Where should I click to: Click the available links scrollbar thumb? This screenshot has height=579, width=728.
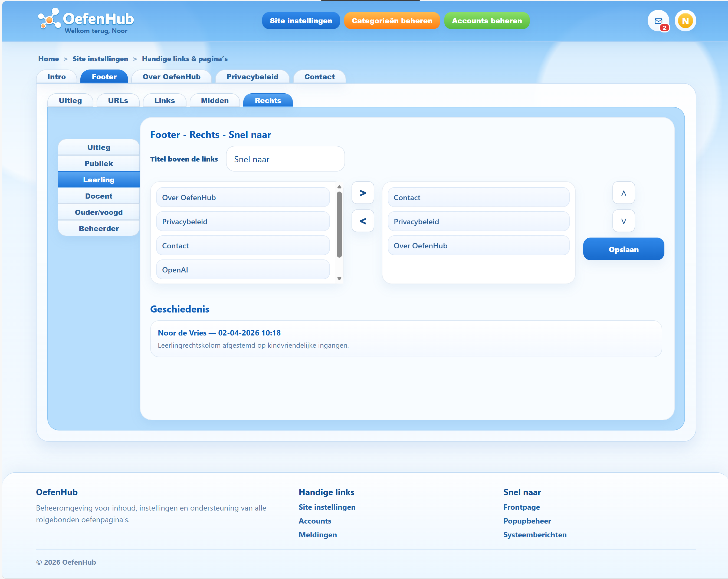pyautogui.click(x=339, y=225)
